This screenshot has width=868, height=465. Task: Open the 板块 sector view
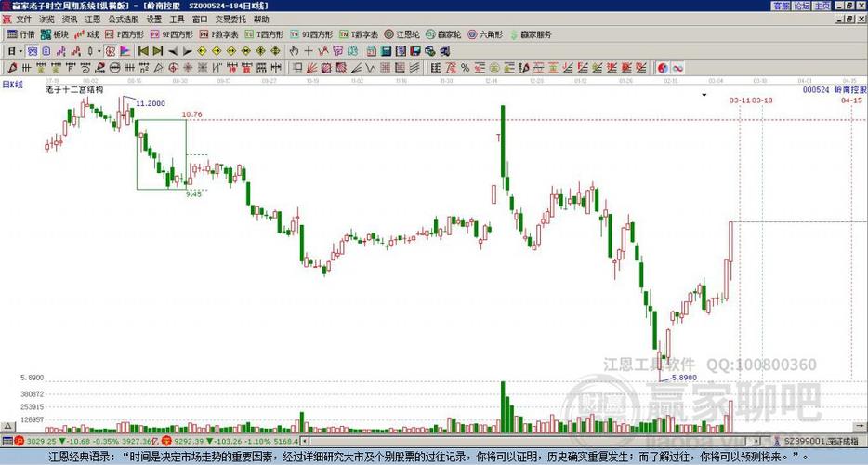click(55, 34)
